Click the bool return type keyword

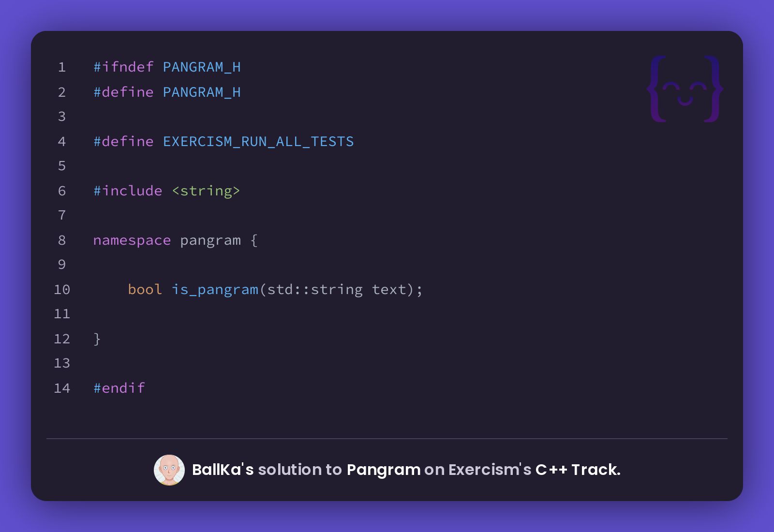(x=145, y=290)
